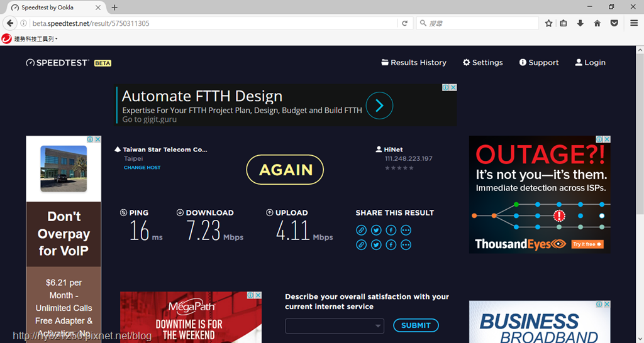Viewport: 644px width, 343px height.
Task: Expand the satisfaction rating dropdown
Action: tap(335, 326)
